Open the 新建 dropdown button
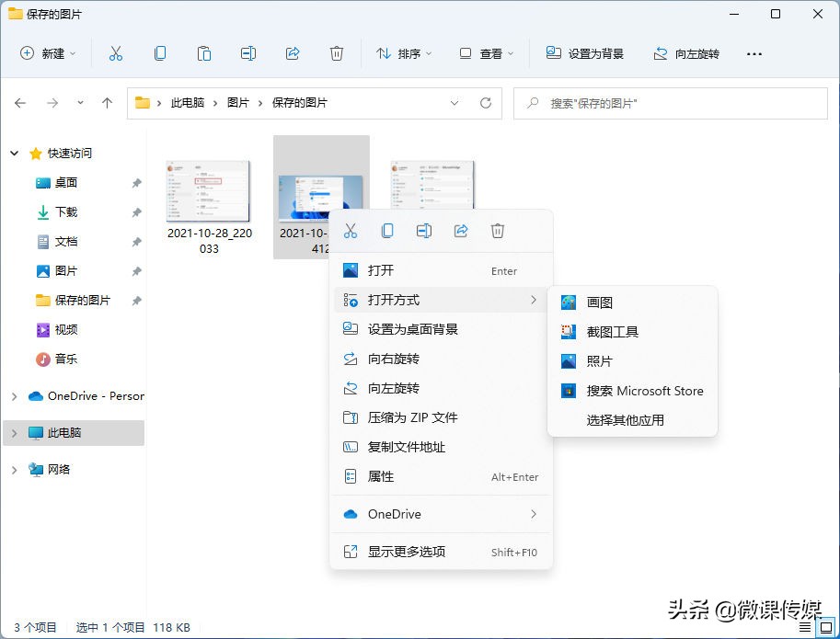The height and width of the screenshot is (639, 840). 48,53
